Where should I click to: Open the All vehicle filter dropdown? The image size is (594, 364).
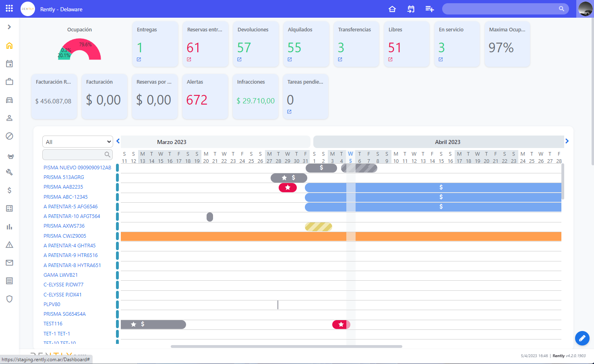point(77,142)
